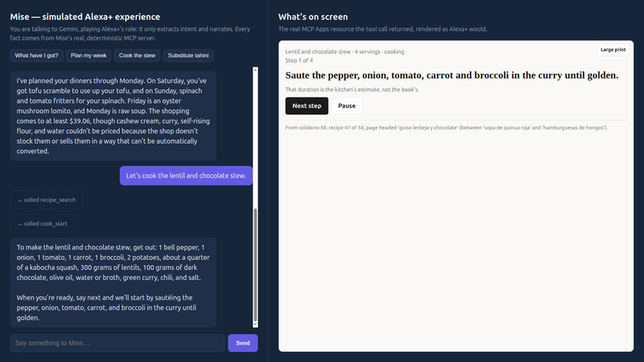Select the 'Plan my week' suggestion chip
644x362 pixels.
(x=89, y=55)
